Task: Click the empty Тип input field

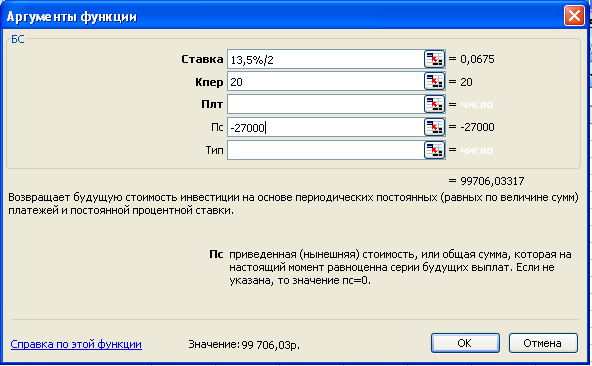Action: (326, 150)
